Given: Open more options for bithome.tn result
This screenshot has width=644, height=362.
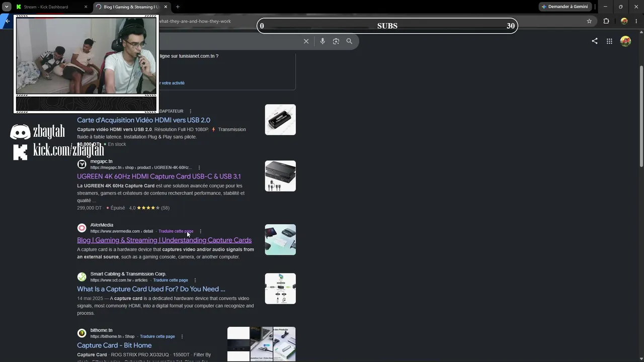Looking at the screenshot, I should tap(182, 336).
